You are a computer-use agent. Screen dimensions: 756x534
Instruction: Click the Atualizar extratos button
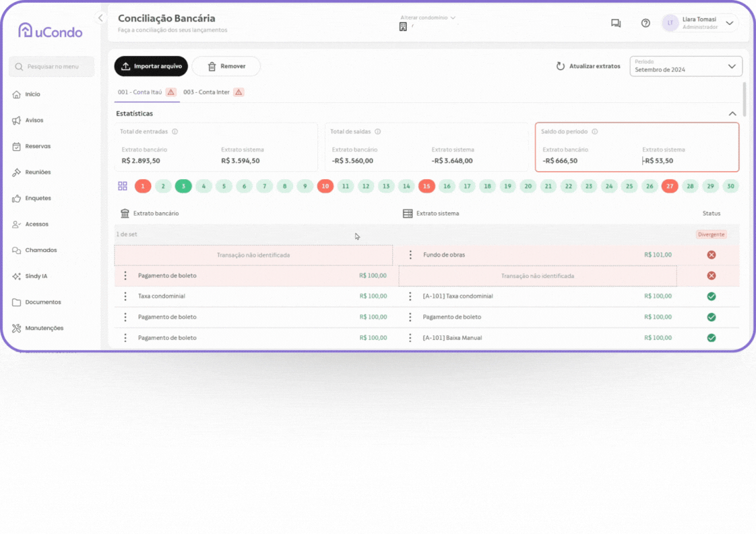(x=588, y=66)
